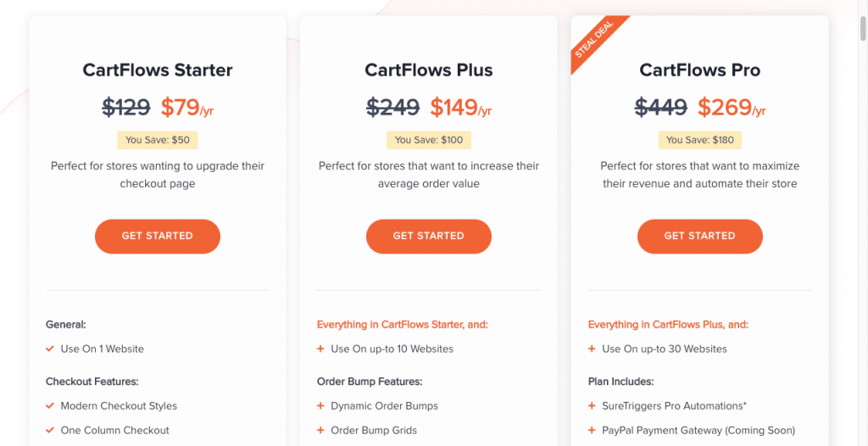Click checkmark icon next to Modern Checkout Styles

[50, 406]
